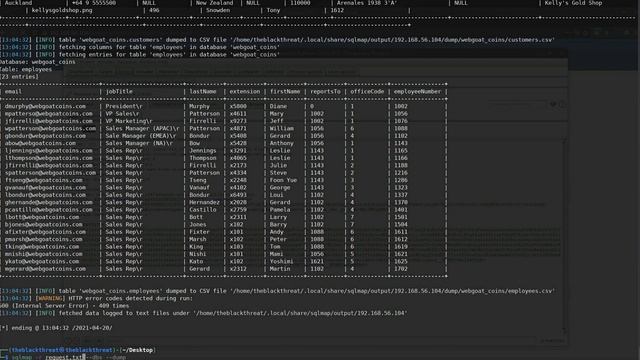The height and width of the screenshot is (360, 640).
Task: Click first name 'Yoshimi'
Action: pyautogui.click(x=282, y=261)
